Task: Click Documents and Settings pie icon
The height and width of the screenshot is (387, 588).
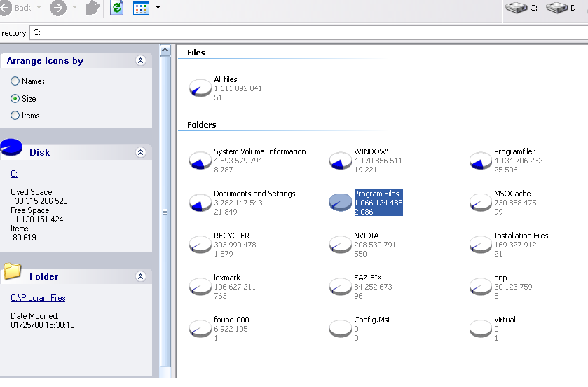Action: click(200, 203)
